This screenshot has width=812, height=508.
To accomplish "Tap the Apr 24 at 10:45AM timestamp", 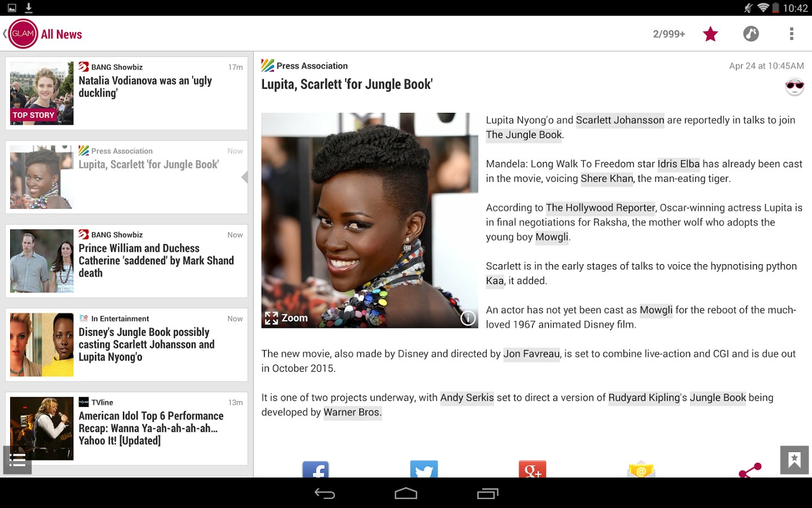I will click(x=766, y=66).
